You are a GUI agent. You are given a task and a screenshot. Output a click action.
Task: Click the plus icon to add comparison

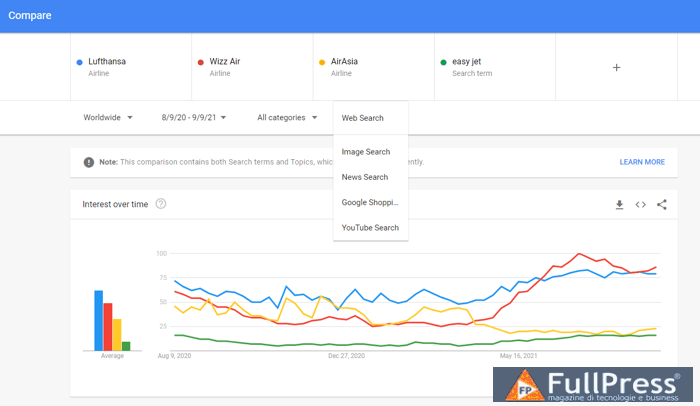tap(616, 67)
